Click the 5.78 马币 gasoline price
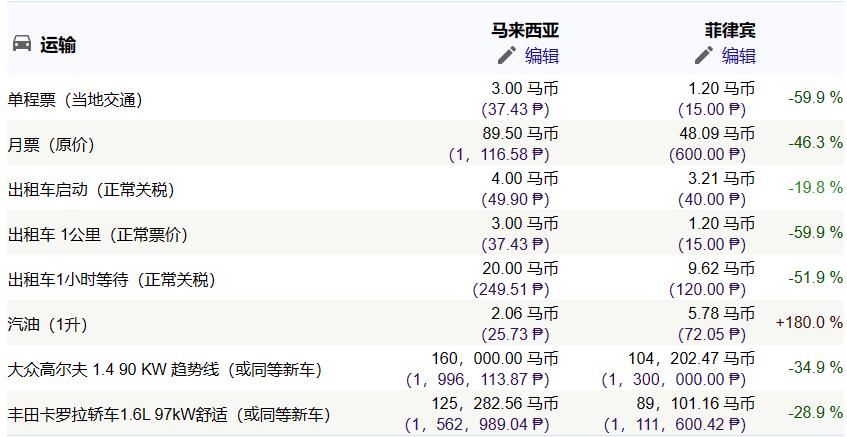 click(x=721, y=313)
